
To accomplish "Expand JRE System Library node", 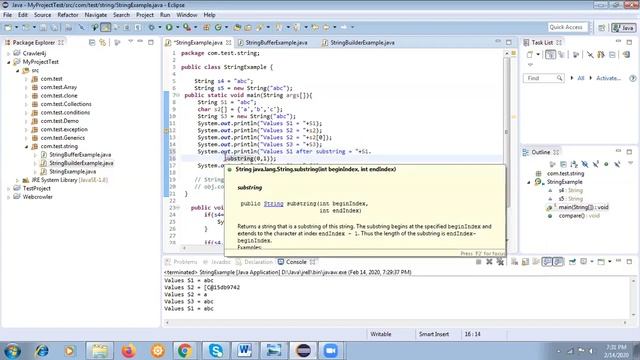I will click(17, 180).
